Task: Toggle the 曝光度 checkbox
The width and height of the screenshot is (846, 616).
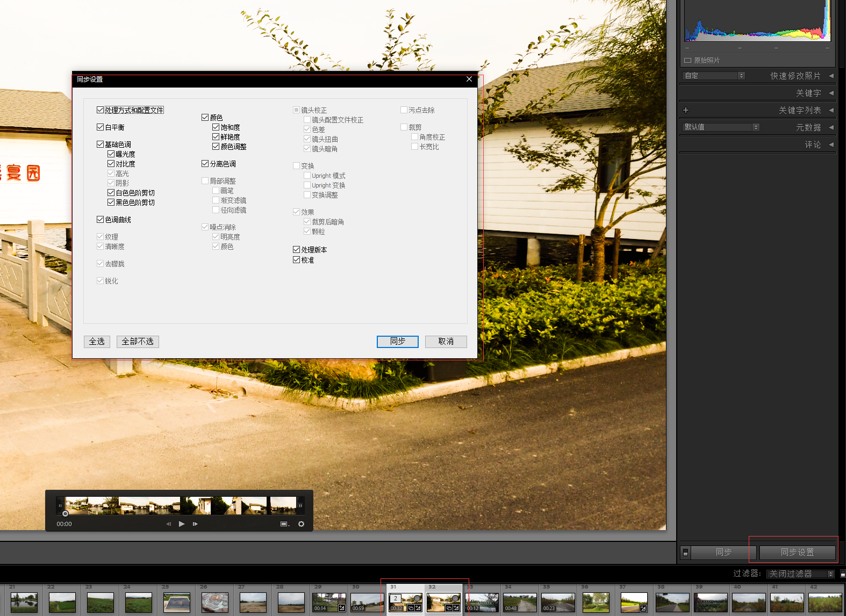Action: click(111, 154)
